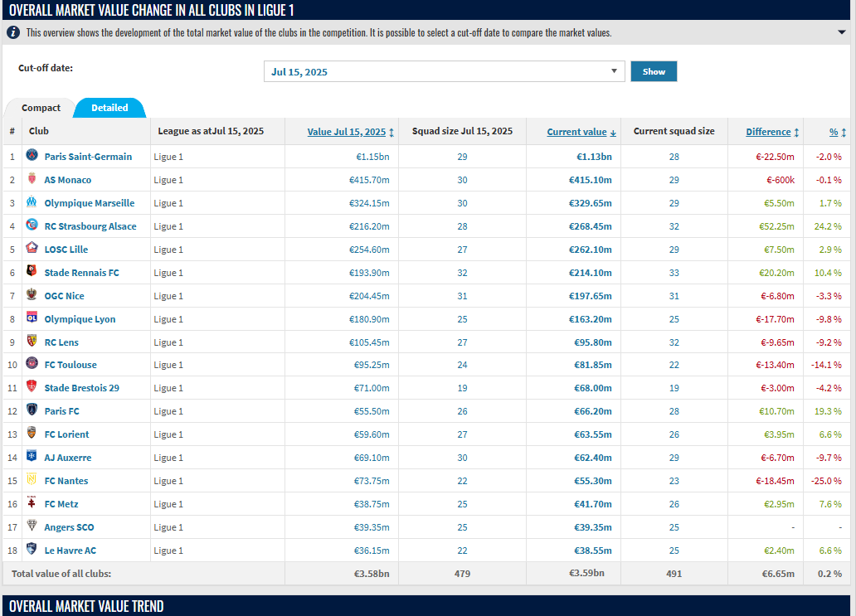
Task: Click the FC Nantes club crest
Action: [32, 479]
